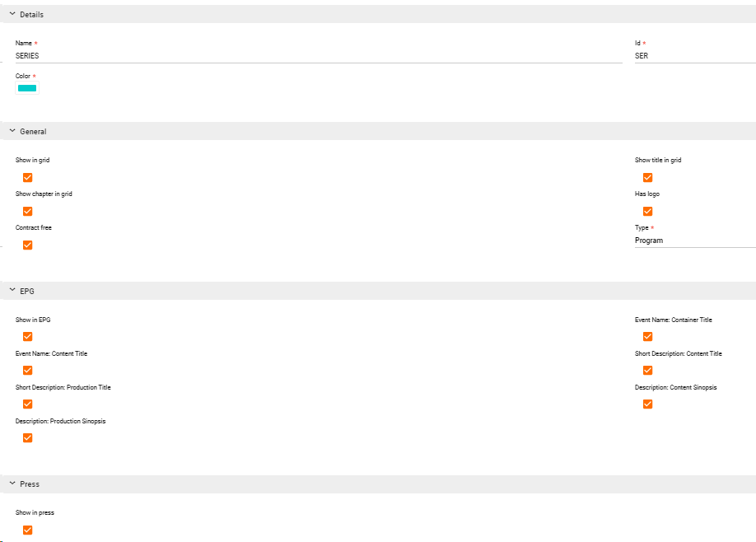This screenshot has width=756, height=542.
Task: Collapse the Details section chevron
Action: [12, 14]
